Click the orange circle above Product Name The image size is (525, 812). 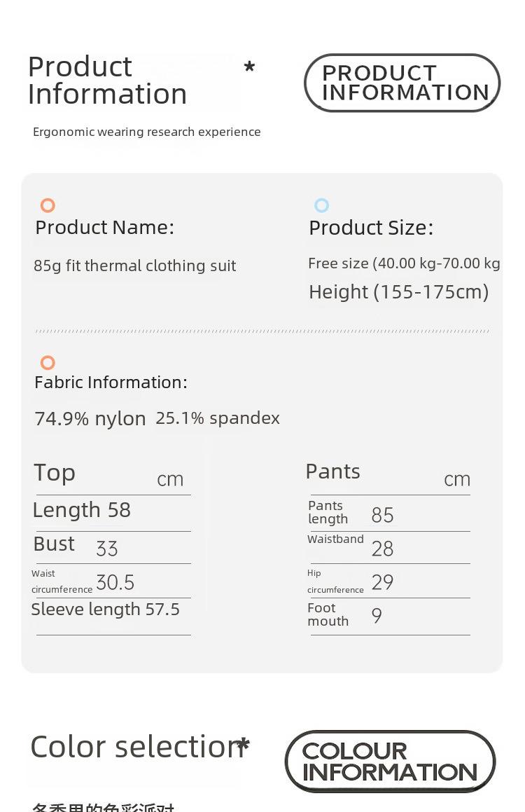48,205
